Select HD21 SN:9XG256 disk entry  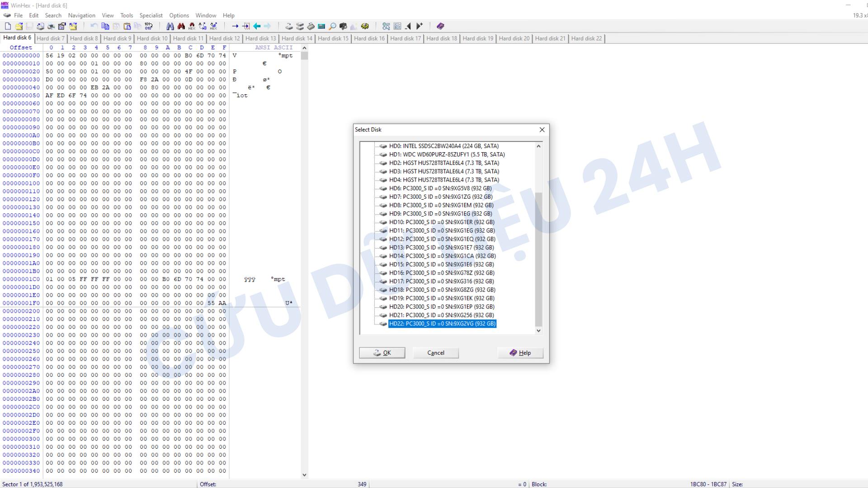coord(441,315)
